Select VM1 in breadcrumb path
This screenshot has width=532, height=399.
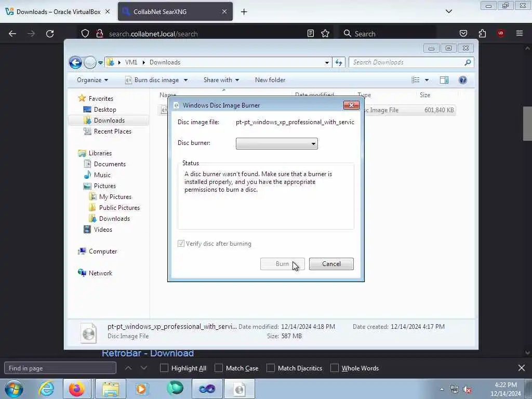pyautogui.click(x=131, y=62)
